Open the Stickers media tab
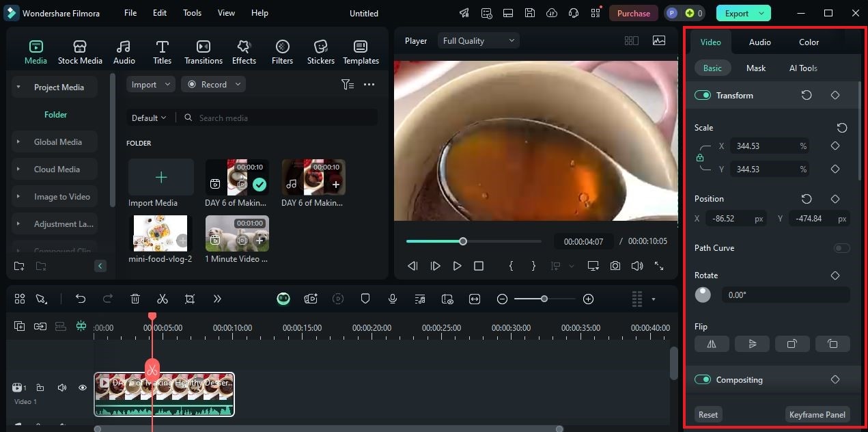This screenshot has width=868, height=432. tap(320, 52)
